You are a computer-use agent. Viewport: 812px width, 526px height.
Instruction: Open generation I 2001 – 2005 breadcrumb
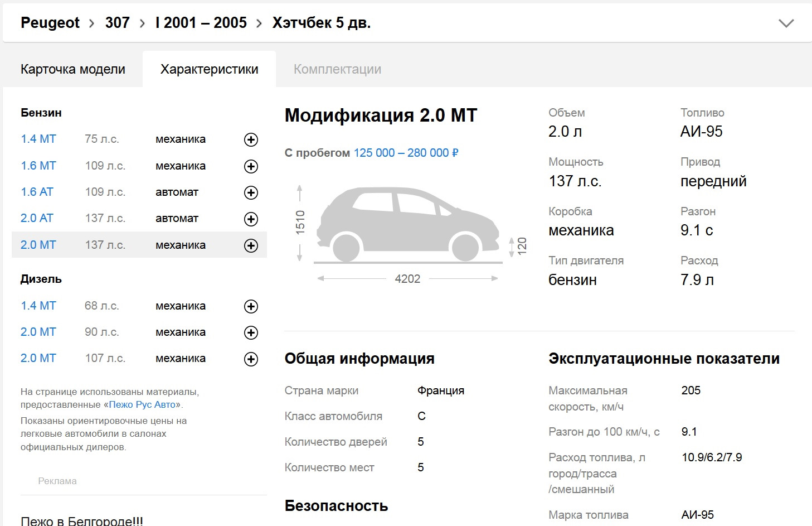pos(201,23)
